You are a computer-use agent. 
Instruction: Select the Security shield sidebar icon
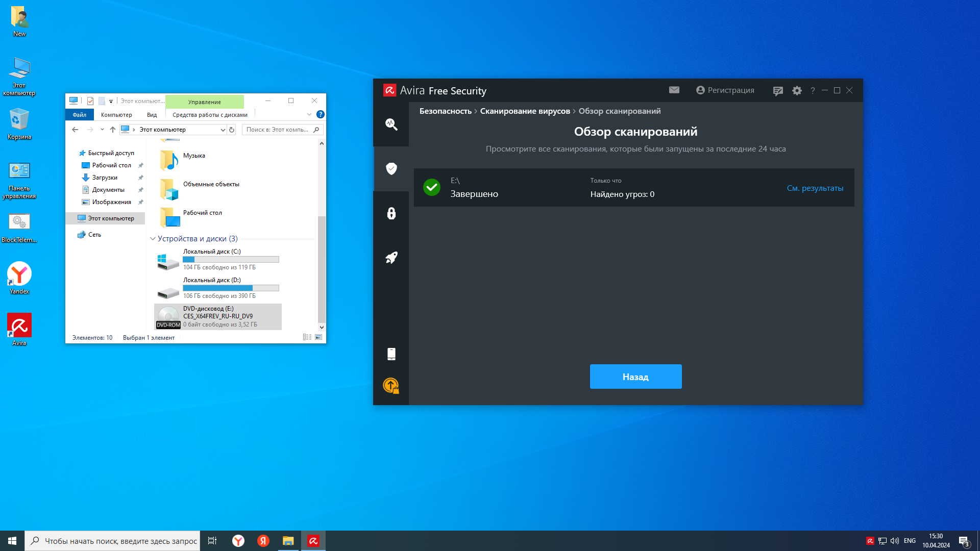[391, 168]
